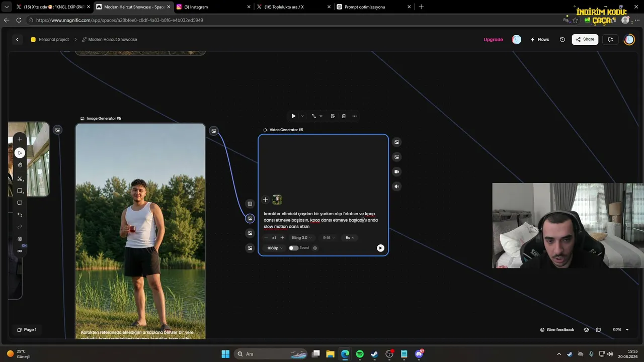This screenshot has width=644, height=362.
Task: Select the pointer tool in the canvas toolbar
Action: [x=20, y=153]
